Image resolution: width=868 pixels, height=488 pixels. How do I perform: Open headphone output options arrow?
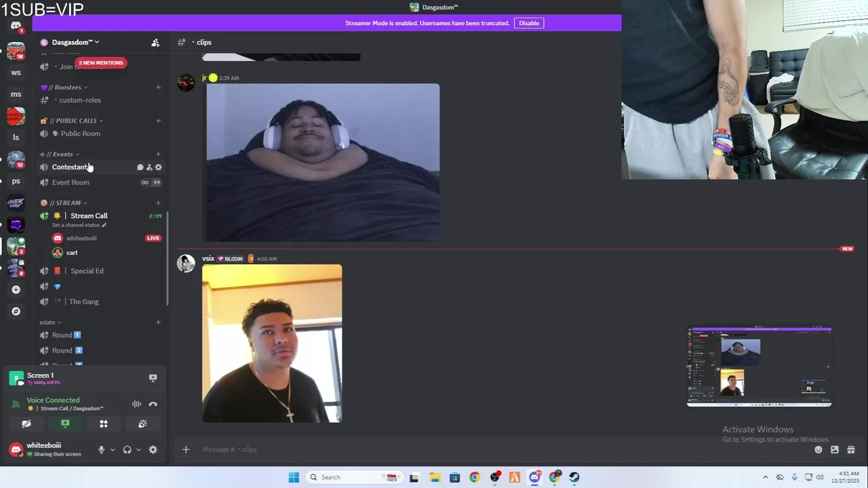click(x=138, y=449)
